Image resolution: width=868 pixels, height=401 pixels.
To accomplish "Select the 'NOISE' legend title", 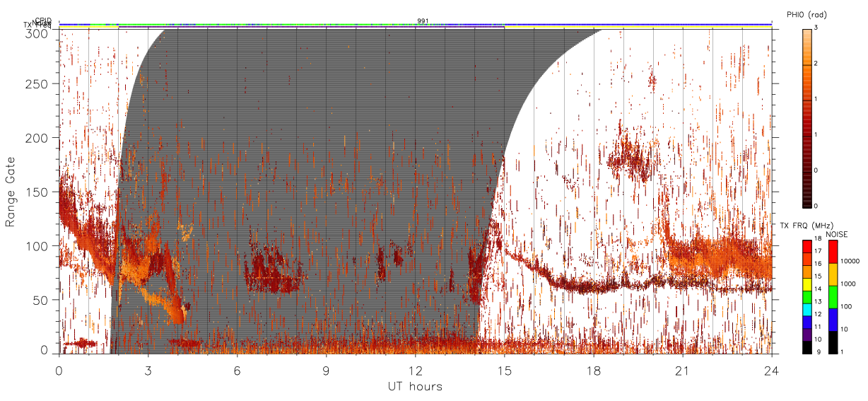I will [x=838, y=233].
